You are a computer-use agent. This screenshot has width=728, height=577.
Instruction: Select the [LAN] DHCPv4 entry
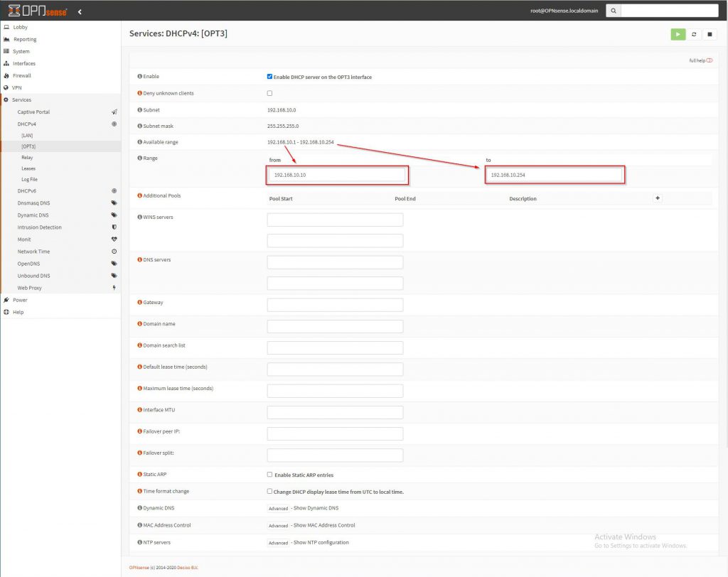pyautogui.click(x=27, y=135)
